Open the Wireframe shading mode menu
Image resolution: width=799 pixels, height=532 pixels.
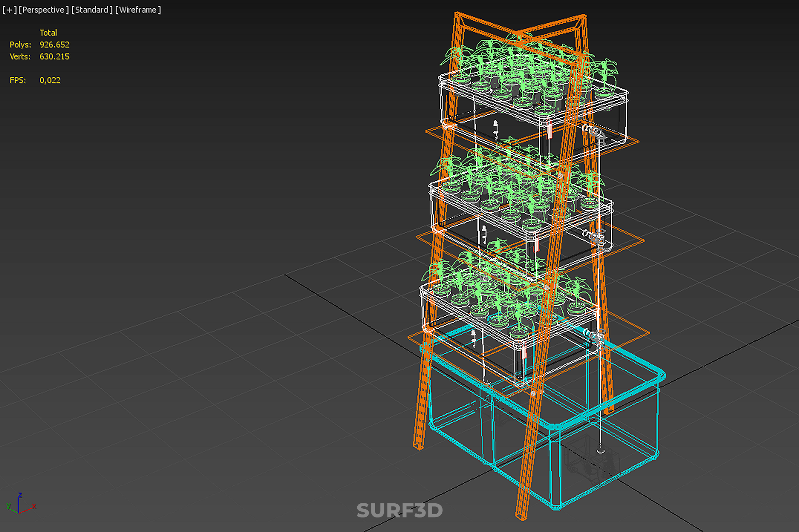click(x=138, y=10)
